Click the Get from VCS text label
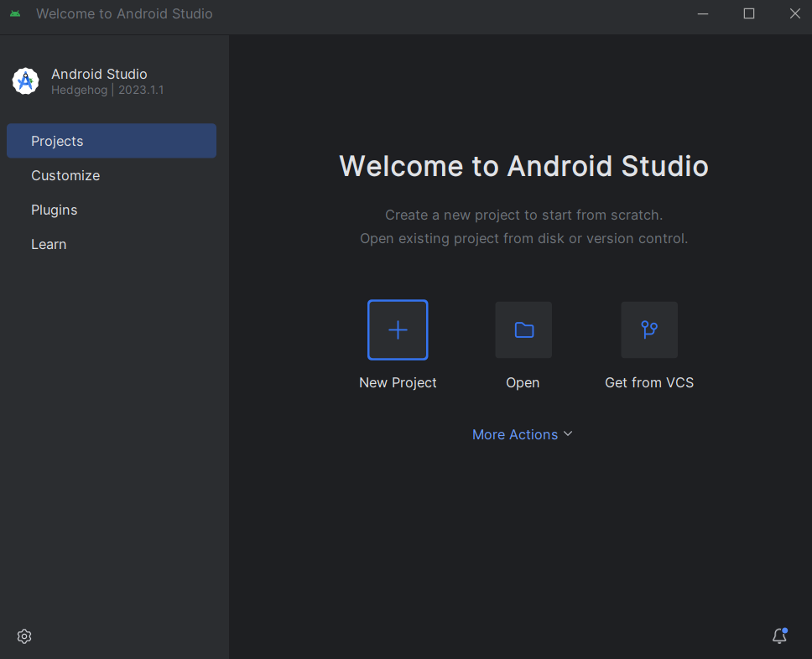Viewport: 812px width, 659px height. [649, 382]
